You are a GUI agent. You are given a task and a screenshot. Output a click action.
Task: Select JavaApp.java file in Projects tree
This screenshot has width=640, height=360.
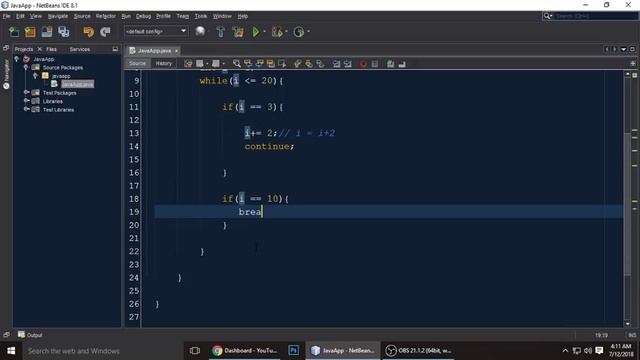(77, 84)
